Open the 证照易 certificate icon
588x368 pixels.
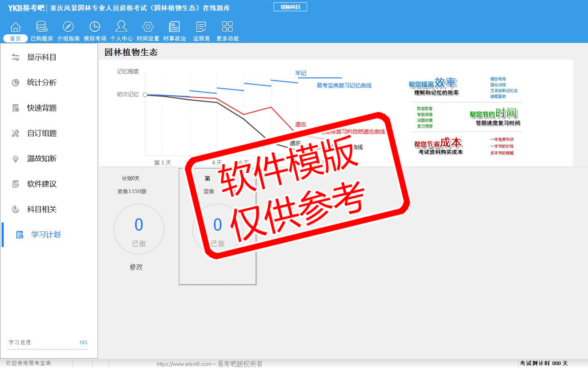[x=201, y=27]
